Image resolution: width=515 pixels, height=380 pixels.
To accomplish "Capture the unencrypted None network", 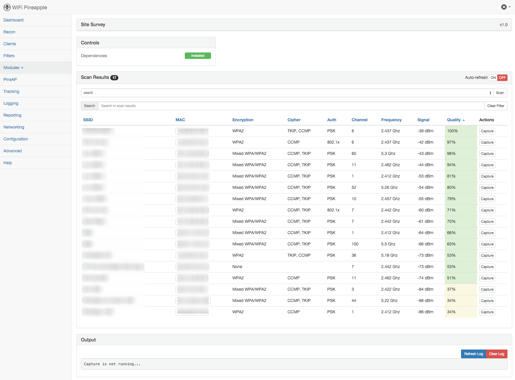I will pos(487,267).
